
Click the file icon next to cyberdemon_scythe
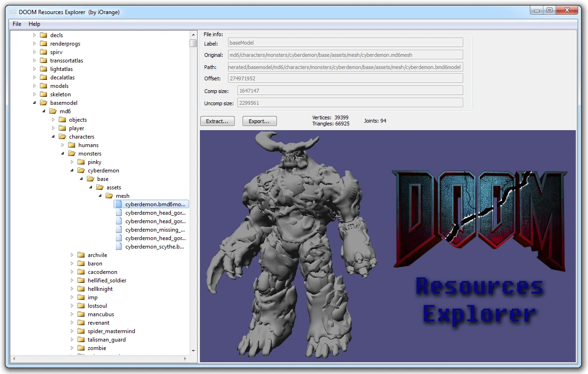118,246
